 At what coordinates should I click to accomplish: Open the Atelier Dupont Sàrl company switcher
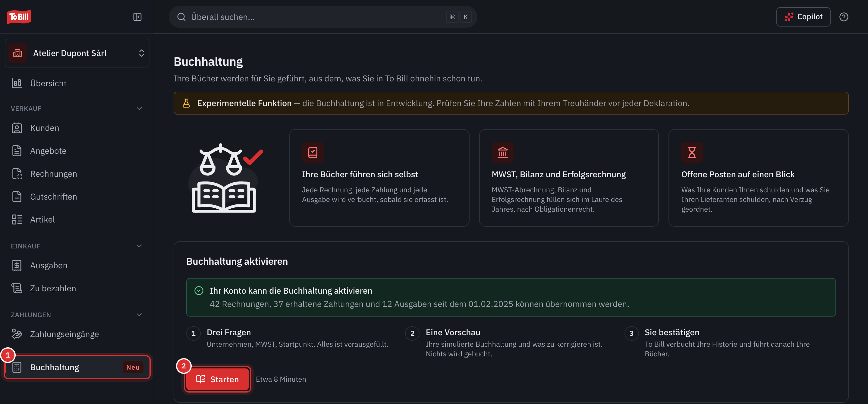77,53
